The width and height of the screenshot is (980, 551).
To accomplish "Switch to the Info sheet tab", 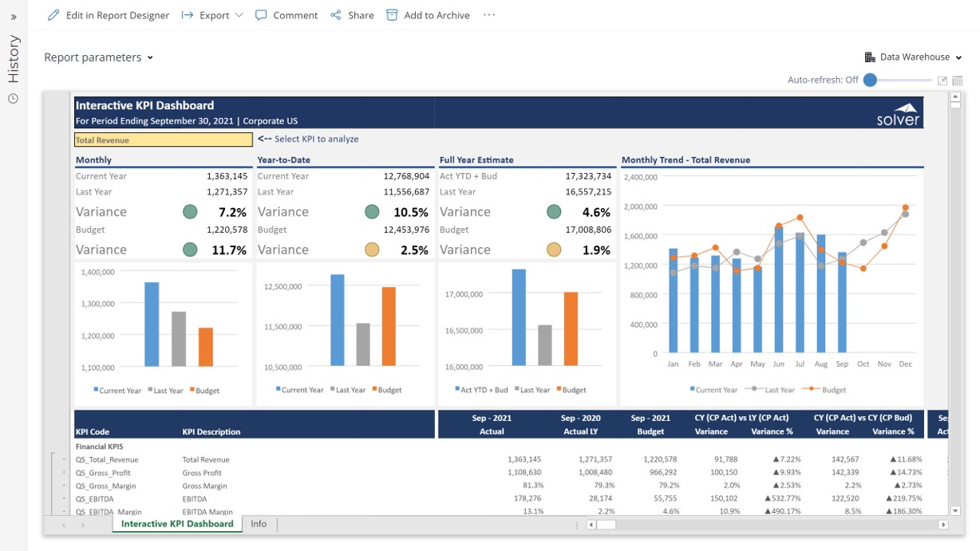I will click(259, 524).
